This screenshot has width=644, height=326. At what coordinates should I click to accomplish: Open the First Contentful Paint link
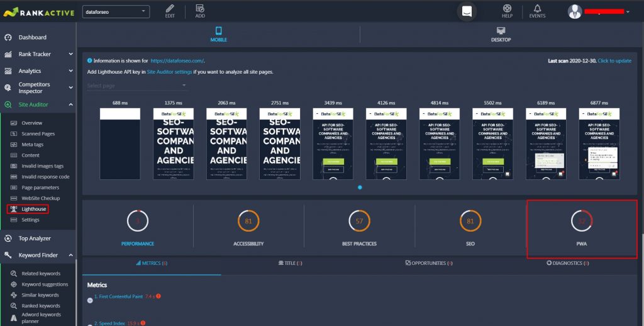coord(119,296)
